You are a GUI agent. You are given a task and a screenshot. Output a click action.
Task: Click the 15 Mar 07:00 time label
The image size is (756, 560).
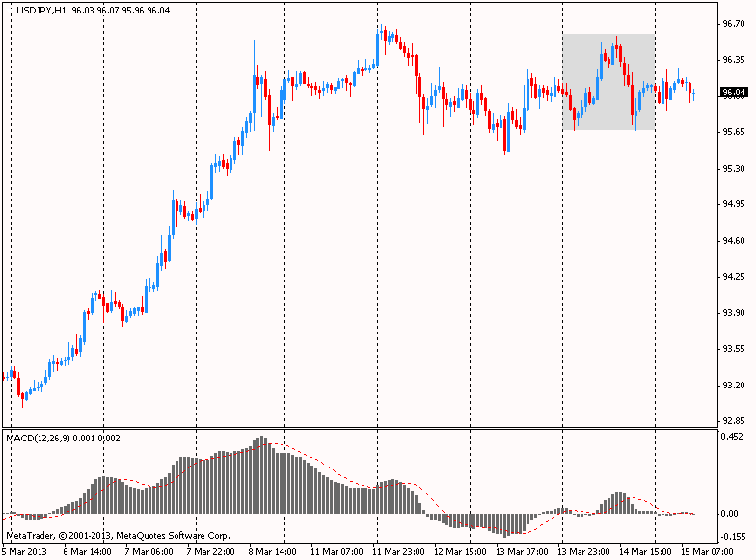coord(707,551)
